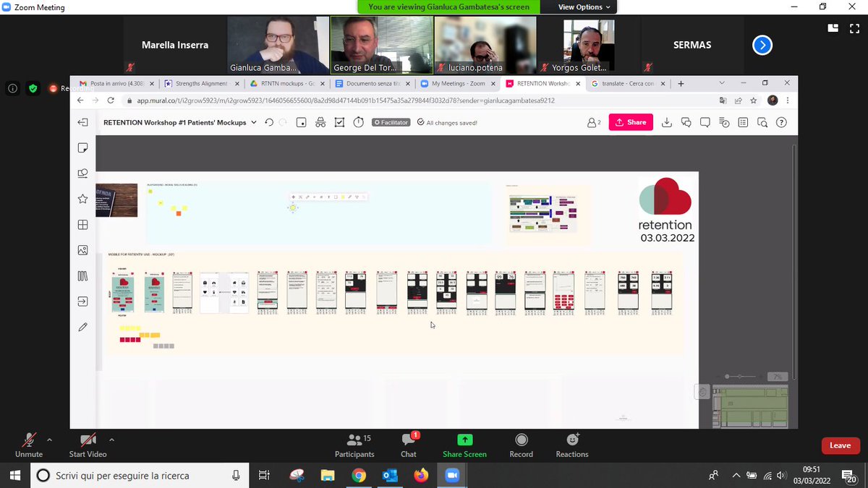Click the exit mural back arrow icon
The width and height of the screenshot is (868, 488).
(82, 122)
